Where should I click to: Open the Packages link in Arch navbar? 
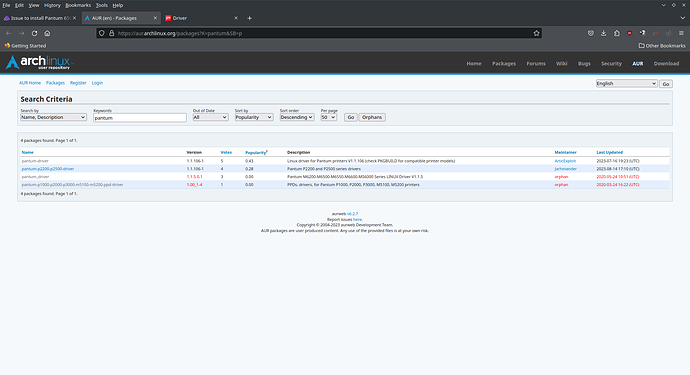point(504,64)
